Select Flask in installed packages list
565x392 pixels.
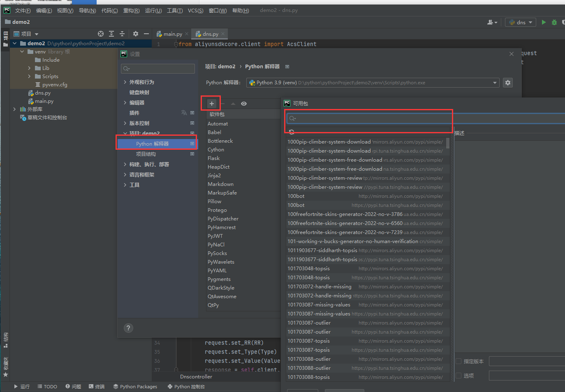pyautogui.click(x=214, y=158)
